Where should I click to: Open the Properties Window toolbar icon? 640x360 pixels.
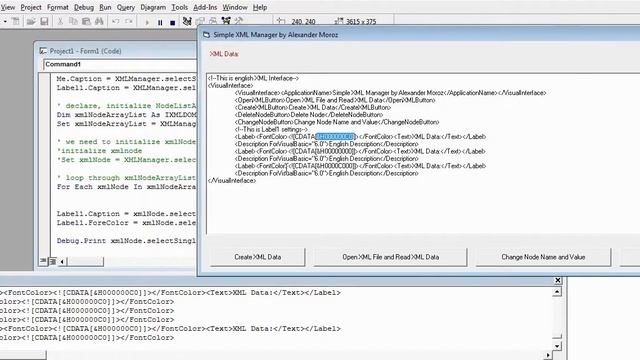click(200, 21)
